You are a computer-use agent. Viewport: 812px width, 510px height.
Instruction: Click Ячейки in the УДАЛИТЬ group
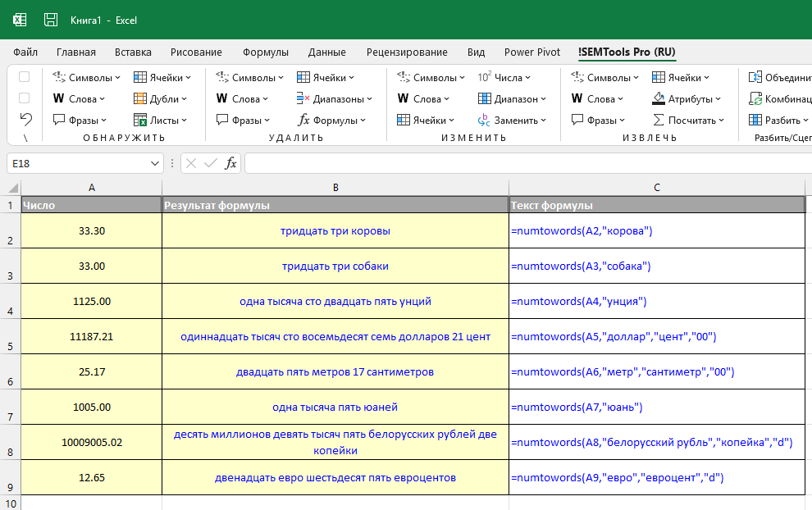point(326,78)
